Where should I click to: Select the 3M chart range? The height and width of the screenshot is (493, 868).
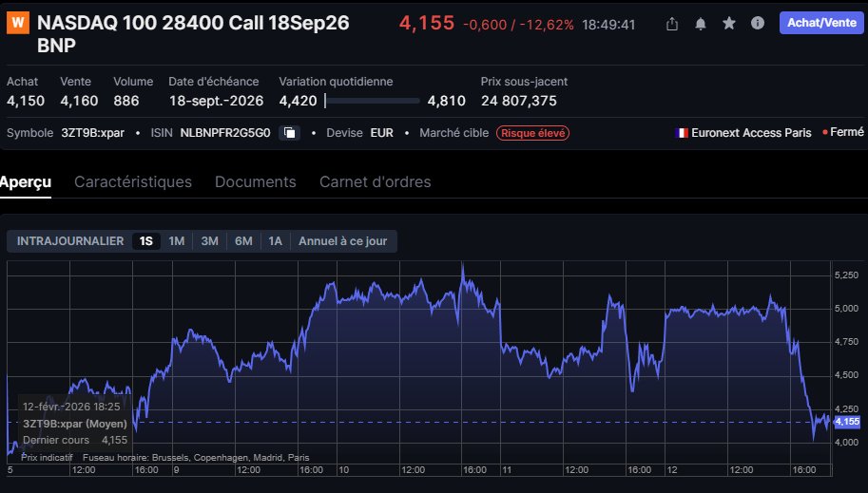[x=209, y=241]
